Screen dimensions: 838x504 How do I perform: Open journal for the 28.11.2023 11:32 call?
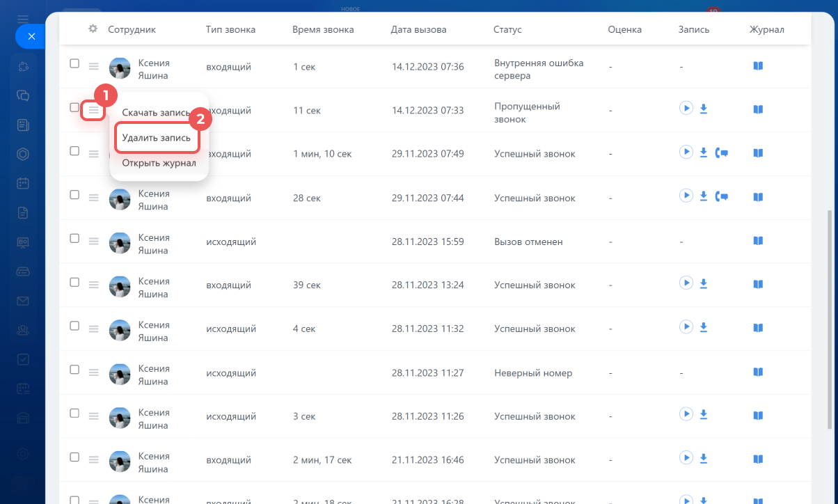pyautogui.click(x=758, y=328)
